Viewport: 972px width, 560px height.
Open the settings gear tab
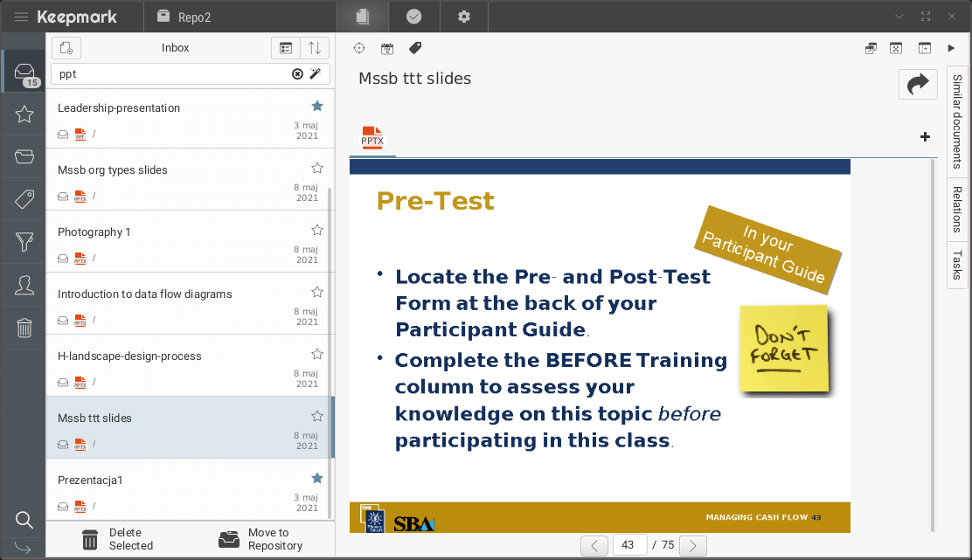(464, 17)
